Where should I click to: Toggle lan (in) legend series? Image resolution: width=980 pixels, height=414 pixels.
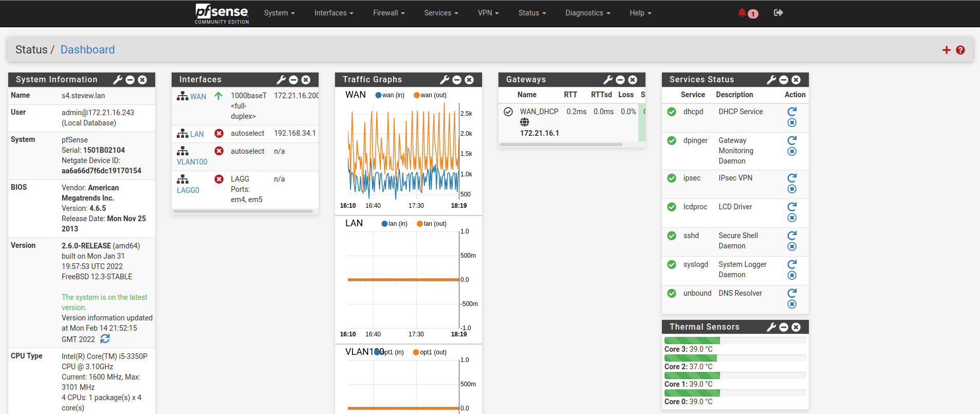(x=395, y=224)
